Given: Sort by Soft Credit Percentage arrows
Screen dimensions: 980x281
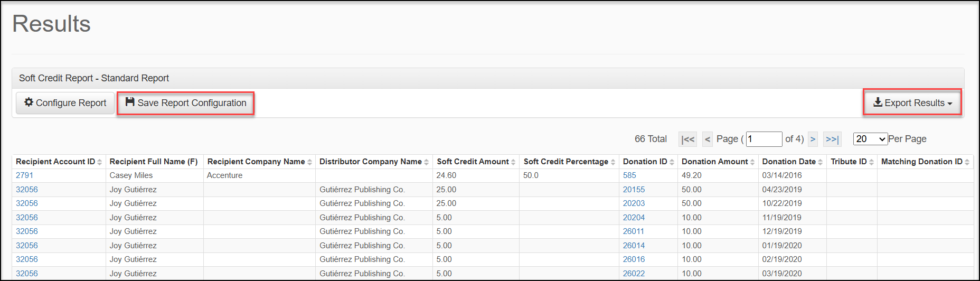Looking at the screenshot, I should point(612,162).
